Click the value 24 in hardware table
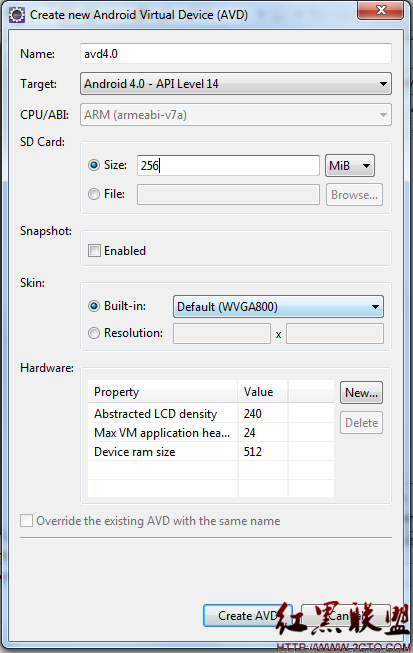413x653 pixels. click(249, 433)
